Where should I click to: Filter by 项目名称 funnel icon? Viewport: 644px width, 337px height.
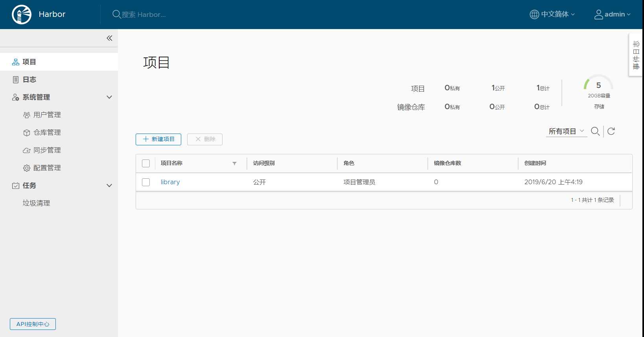click(234, 163)
